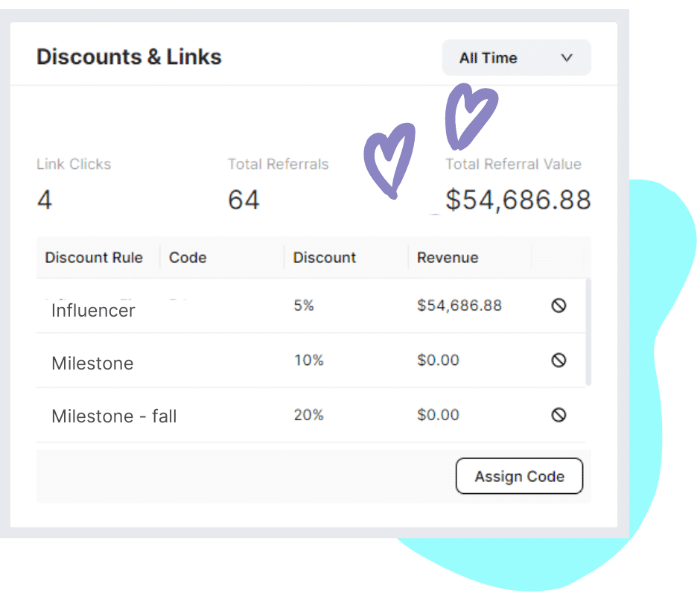Viewport: 700px width, 596px height.
Task: Click the Assign Code button
Action: pos(519,476)
